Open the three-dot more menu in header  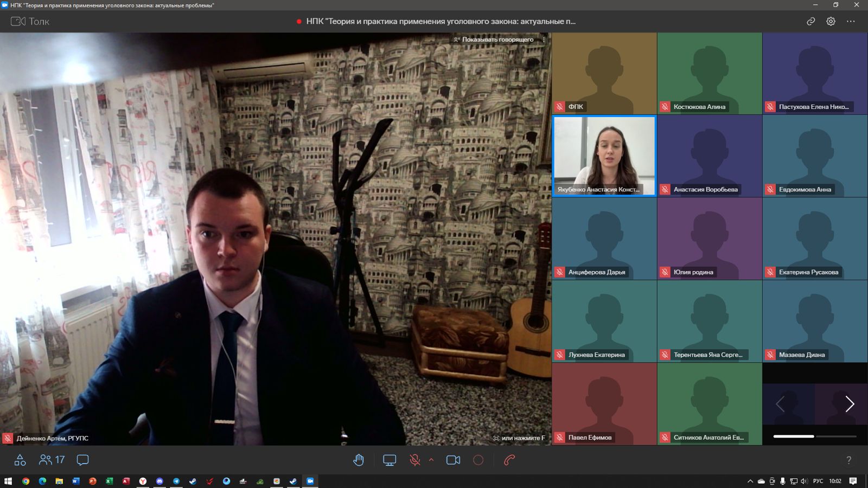click(x=851, y=22)
